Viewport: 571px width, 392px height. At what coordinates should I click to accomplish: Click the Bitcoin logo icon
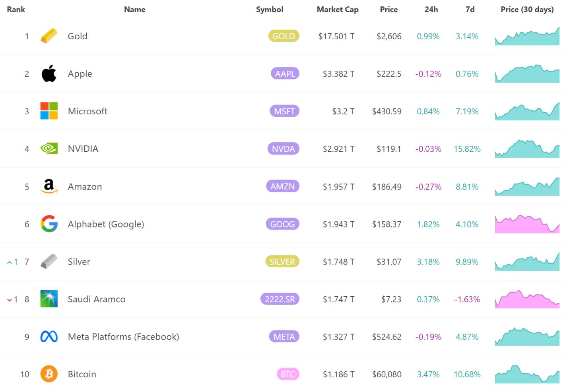[x=49, y=374]
